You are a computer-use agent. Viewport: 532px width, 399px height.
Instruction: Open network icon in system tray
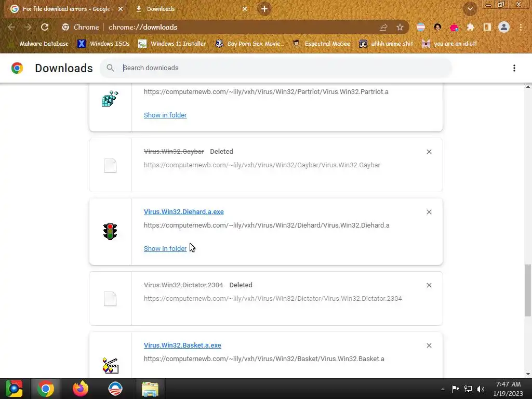click(x=468, y=389)
